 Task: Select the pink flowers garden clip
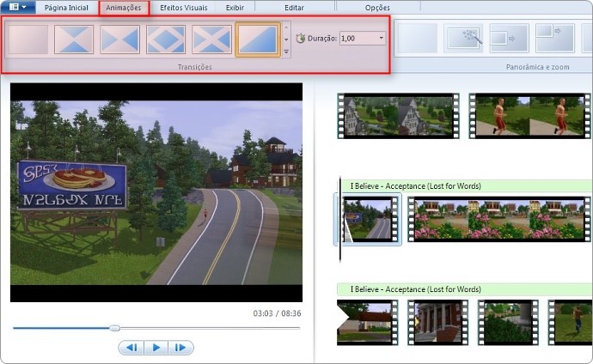tap(499, 220)
